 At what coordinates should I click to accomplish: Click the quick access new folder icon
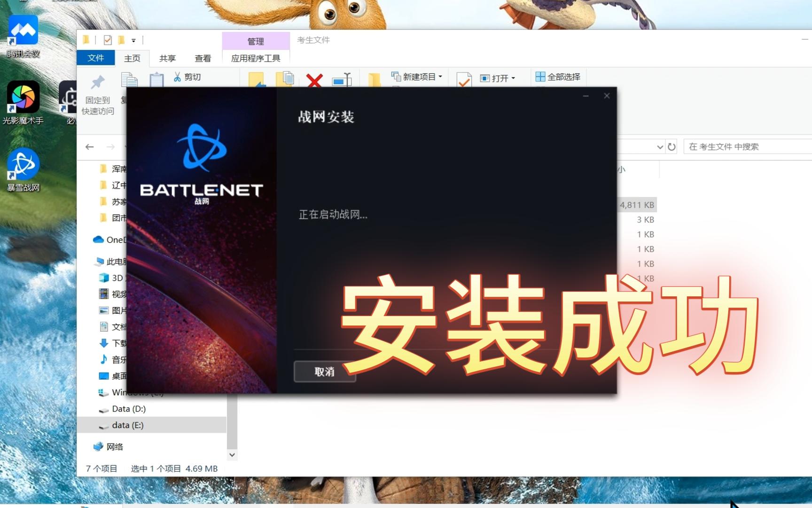(121, 40)
